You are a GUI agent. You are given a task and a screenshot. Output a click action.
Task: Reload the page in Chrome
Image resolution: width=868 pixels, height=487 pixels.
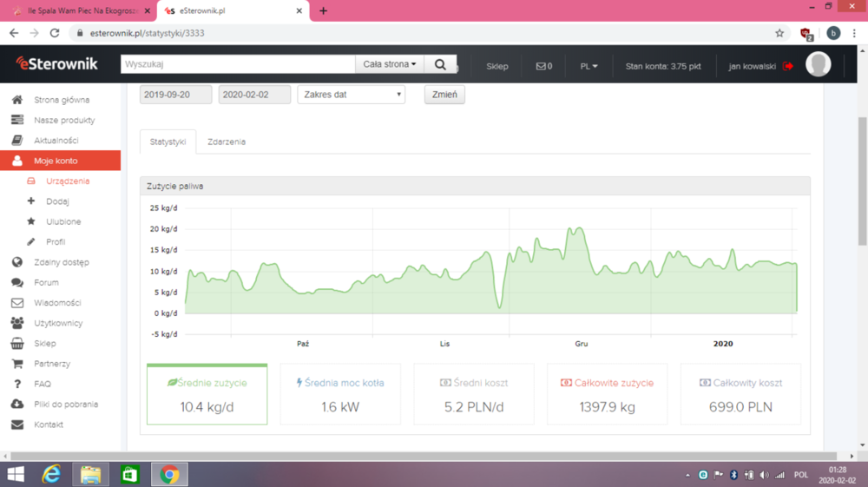point(55,33)
